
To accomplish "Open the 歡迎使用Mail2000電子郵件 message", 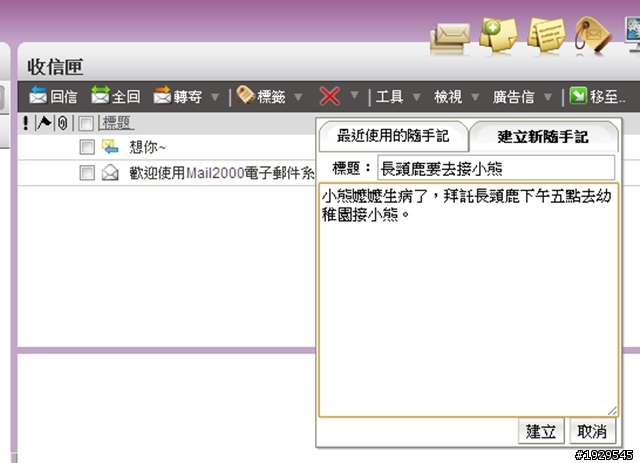I will pyautogui.click(x=222, y=173).
